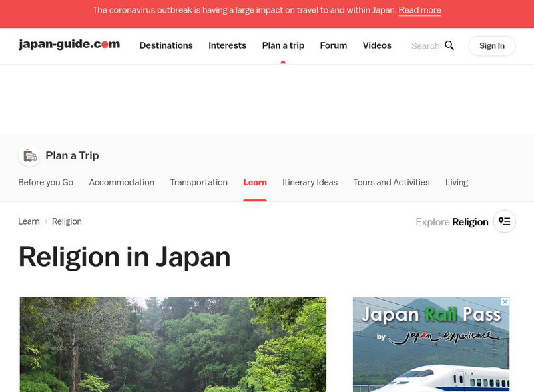Select the Tours and Activities tab
The image size is (534, 392).
coord(391,182)
